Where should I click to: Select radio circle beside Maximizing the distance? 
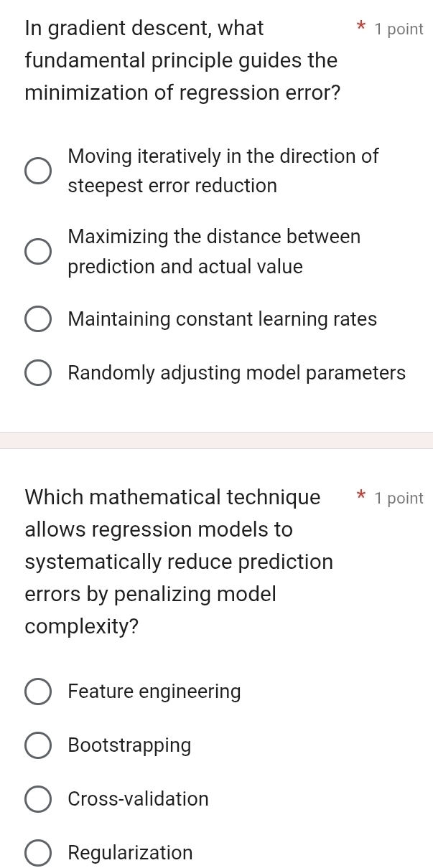click(x=38, y=252)
